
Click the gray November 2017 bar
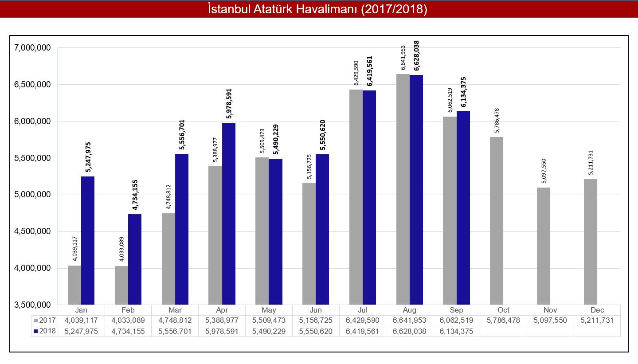click(544, 246)
